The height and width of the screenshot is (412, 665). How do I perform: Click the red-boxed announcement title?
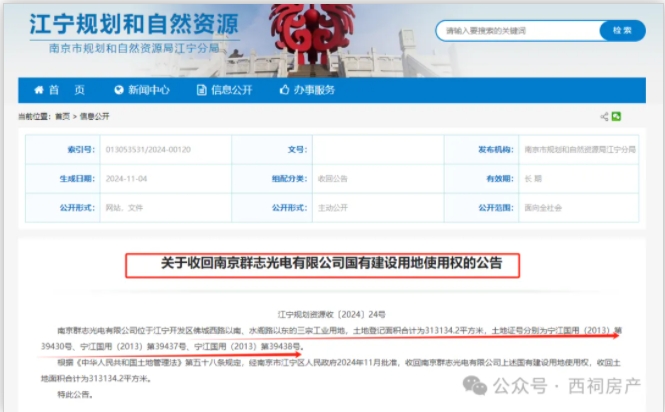328,265
